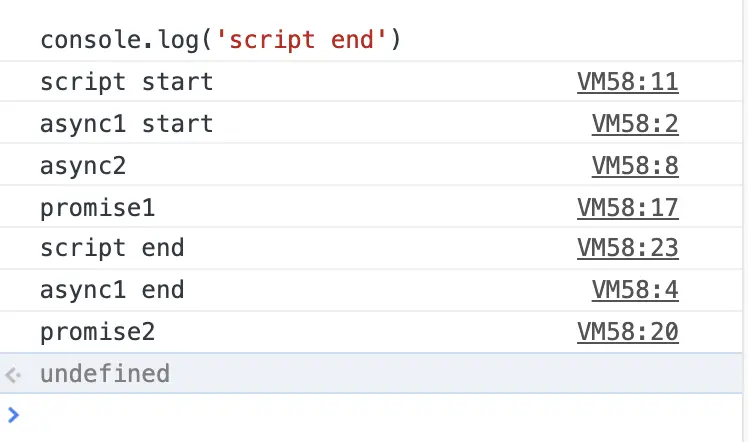The height and width of the screenshot is (442, 748).
Task: Click the gray return-value arrow icon
Action: click(x=13, y=375)
